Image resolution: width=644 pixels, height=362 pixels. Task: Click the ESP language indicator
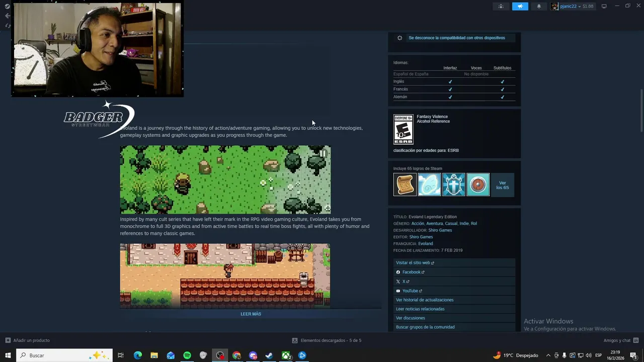click(598, 355)
